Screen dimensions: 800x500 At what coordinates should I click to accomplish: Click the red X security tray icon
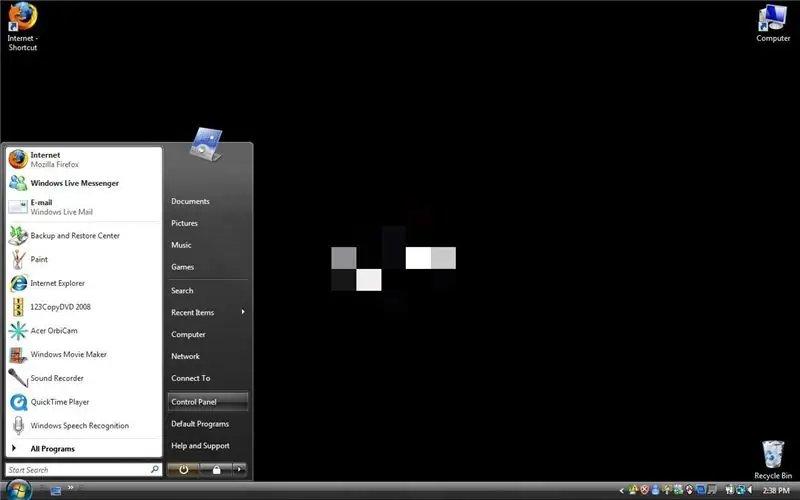[644, 490]
